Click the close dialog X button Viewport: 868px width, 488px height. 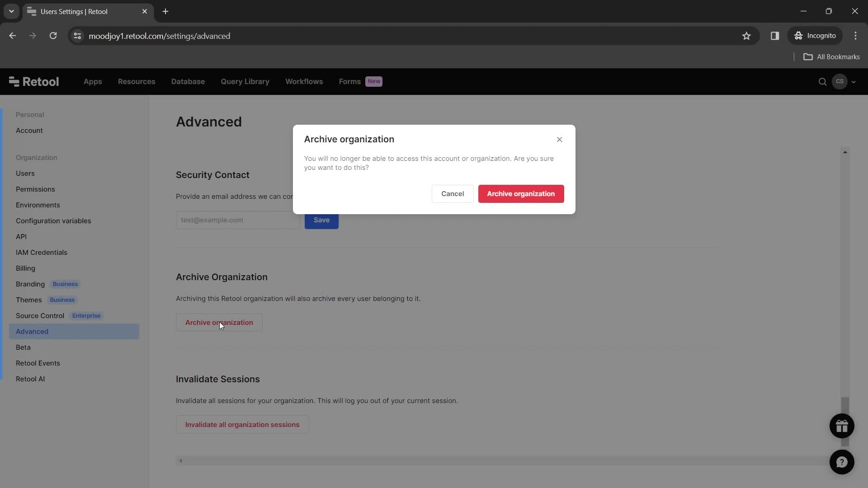pyautogui.click(x=560, y=140)
